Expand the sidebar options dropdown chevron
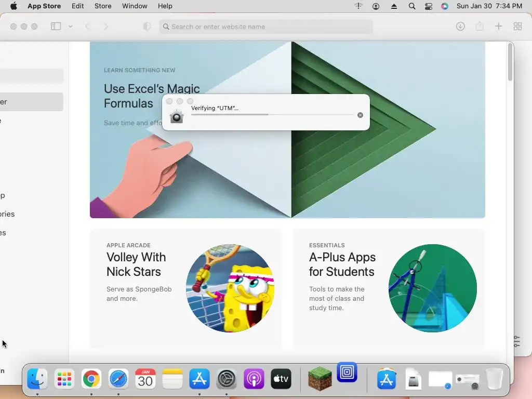Image resolution: width=532 pixels, height=399 pixels. (x=70, y=26)
